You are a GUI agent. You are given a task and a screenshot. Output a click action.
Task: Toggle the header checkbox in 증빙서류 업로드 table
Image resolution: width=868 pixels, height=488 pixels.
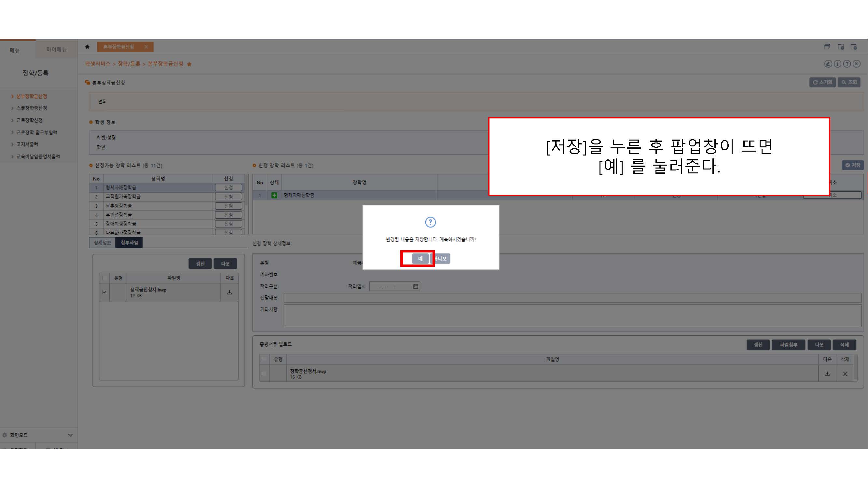click(x=265, y=359)
